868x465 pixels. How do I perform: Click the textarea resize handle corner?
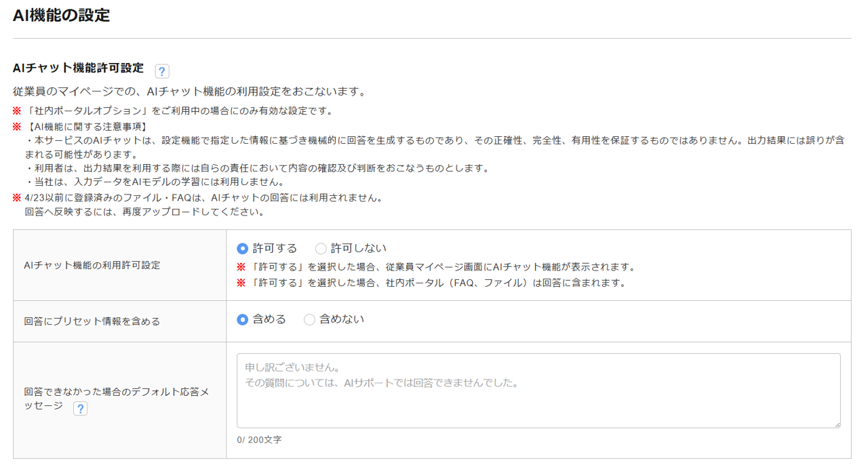(837, 424)
